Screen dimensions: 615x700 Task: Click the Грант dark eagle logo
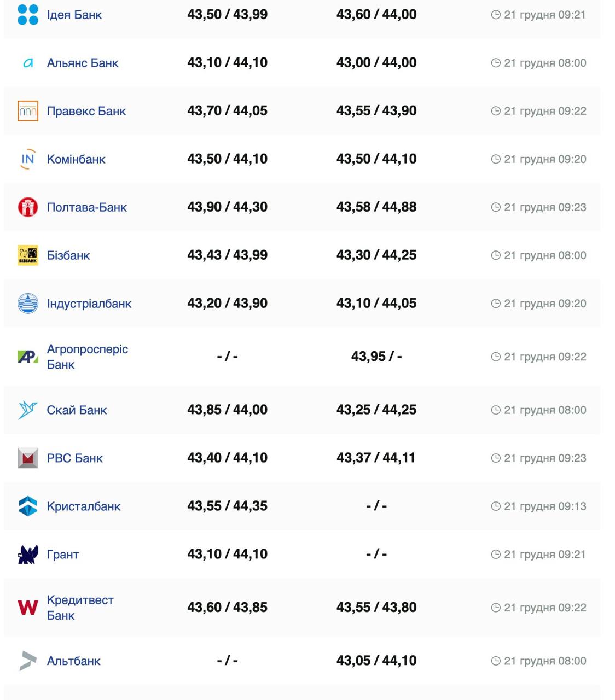pyautogui.click(x=28, y=555)
